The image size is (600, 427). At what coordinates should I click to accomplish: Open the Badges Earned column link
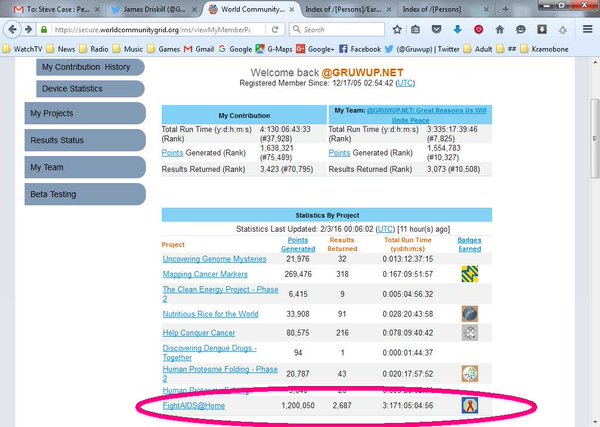[x=470, y=244]
